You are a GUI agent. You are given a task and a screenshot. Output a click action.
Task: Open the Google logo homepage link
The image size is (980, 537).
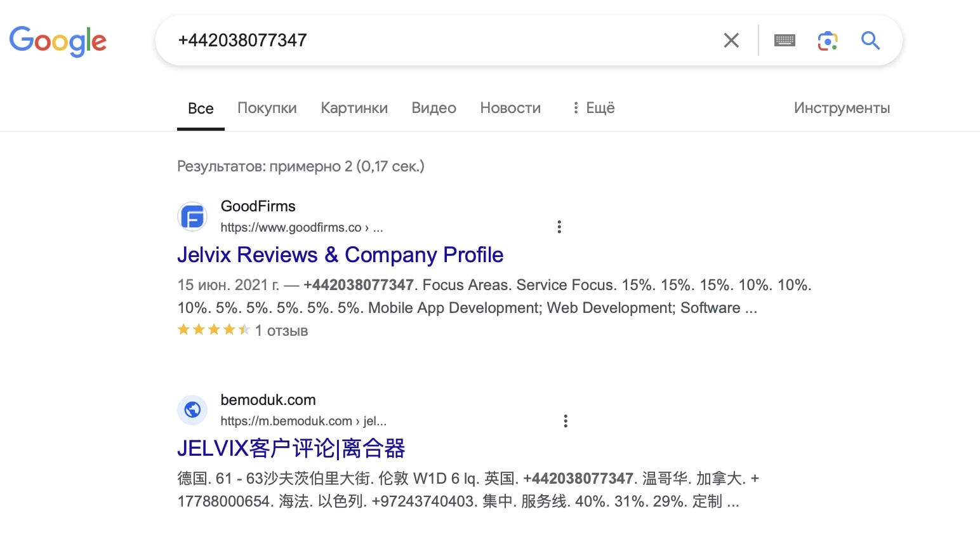(x=58, y=41)
